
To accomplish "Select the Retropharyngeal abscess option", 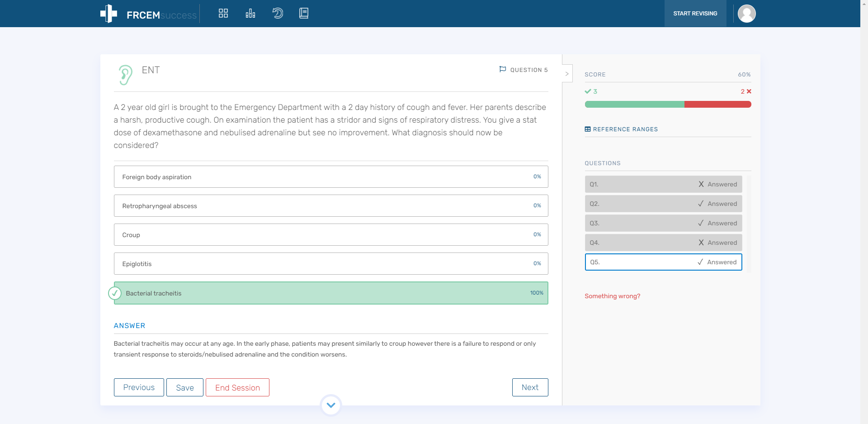I will tap(331, 206).
